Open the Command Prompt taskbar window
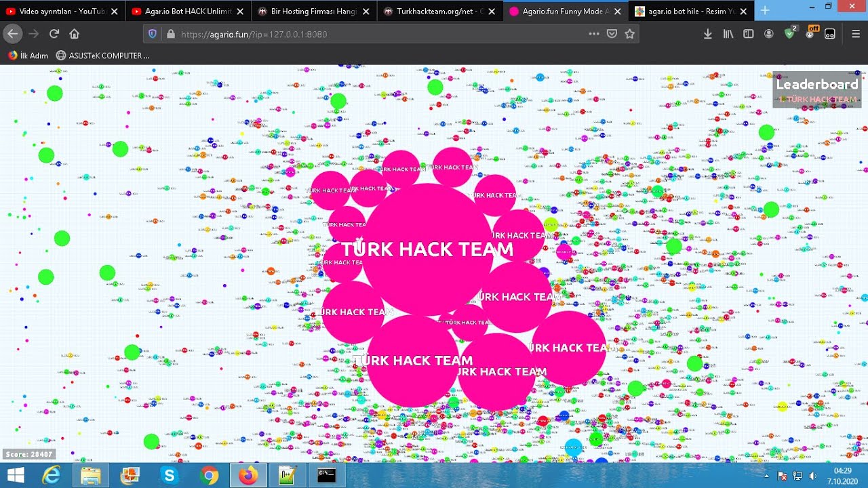 coord(327,475)
